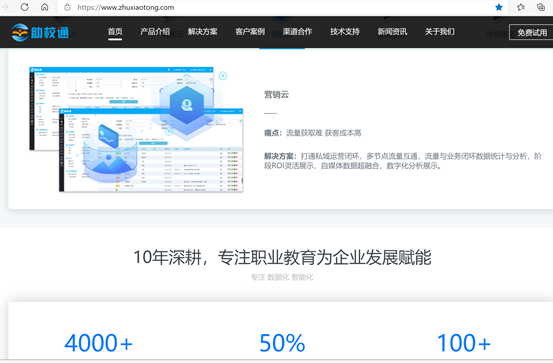Toggle the blue favorite star icon
553x363 pixels.
coord(499,7)
